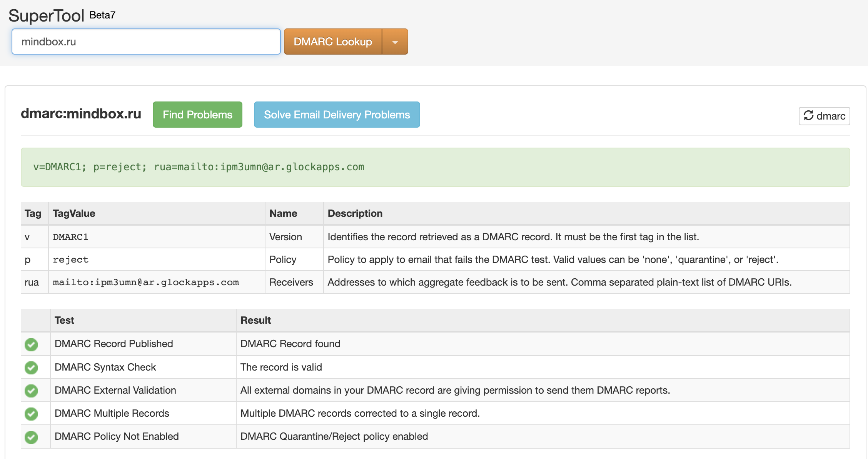Click 'DMARC Quarantine/Reject policy enabled' result
Viewport: 868px width, 459px height.
coord(334,436)
